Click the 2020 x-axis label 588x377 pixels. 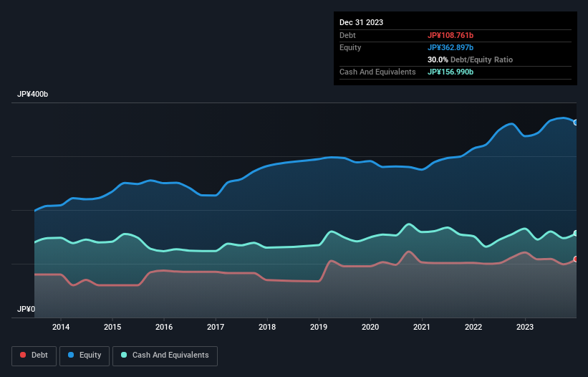tap(370, 327)
